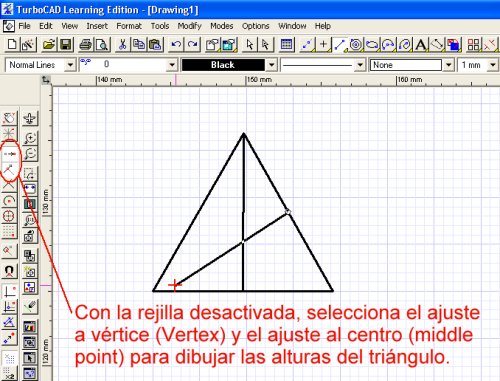Expand the 1 mm width dropdown
Screen dimensions: 500x381
click(492, 65)
